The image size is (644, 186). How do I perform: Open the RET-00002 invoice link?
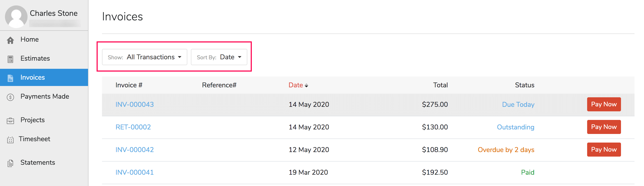133,127
